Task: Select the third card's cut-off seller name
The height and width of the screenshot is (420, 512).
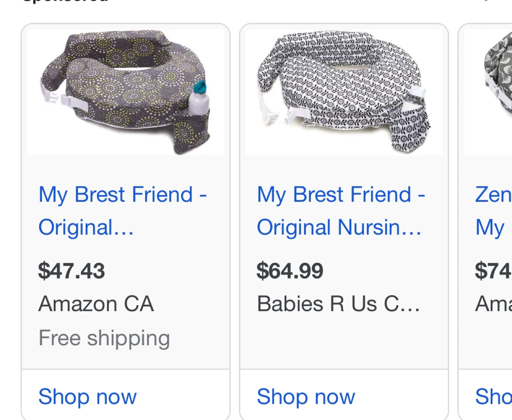Action: click(x=494, y=304)
